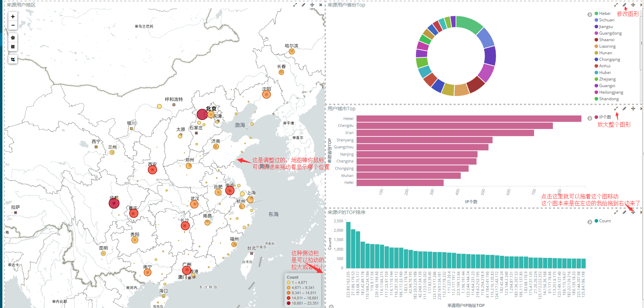Remove the 来源用户地区 map panel
The image size is (644, 308).
[x=321, y=5]
